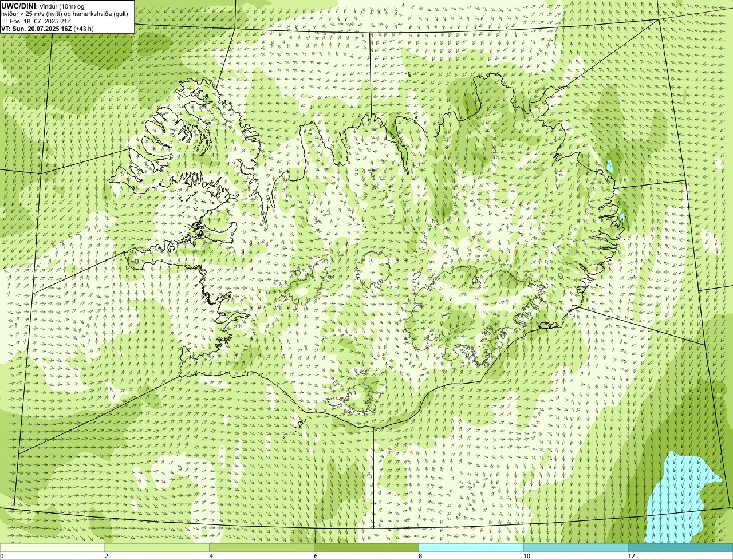
Task: Click the large cyan strong-wind area offshore southeast
Action: (x=679, y=498)
